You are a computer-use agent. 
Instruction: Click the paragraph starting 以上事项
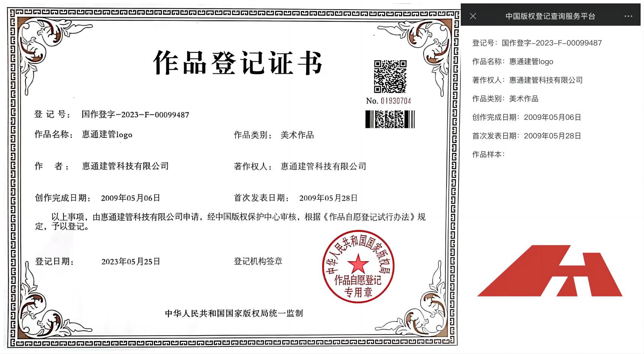pyautogui.click(x=230, y=221)
